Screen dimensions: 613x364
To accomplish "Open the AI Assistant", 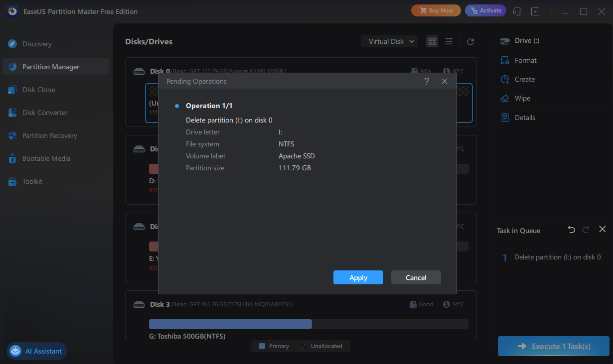I will point(37,351).
